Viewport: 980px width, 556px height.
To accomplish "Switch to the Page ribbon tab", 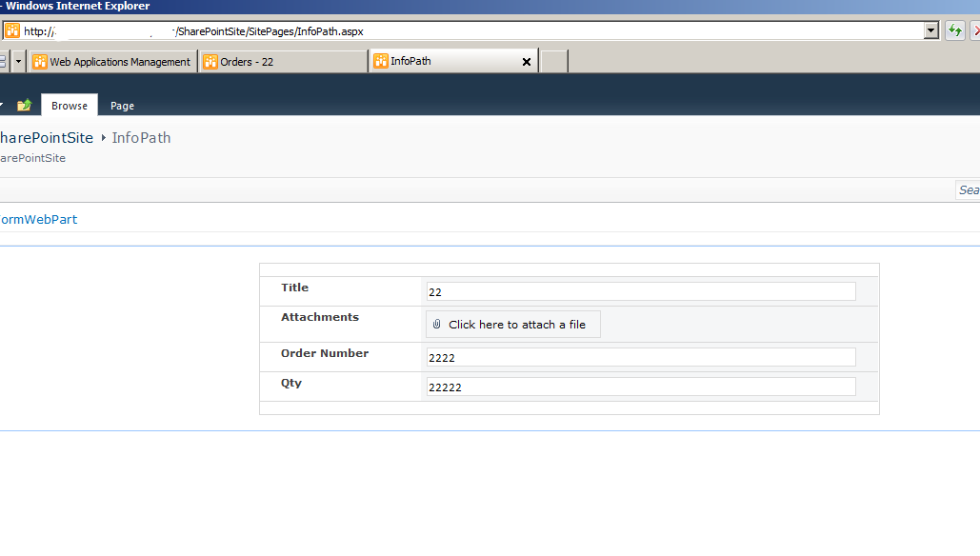I will [122, 106].
